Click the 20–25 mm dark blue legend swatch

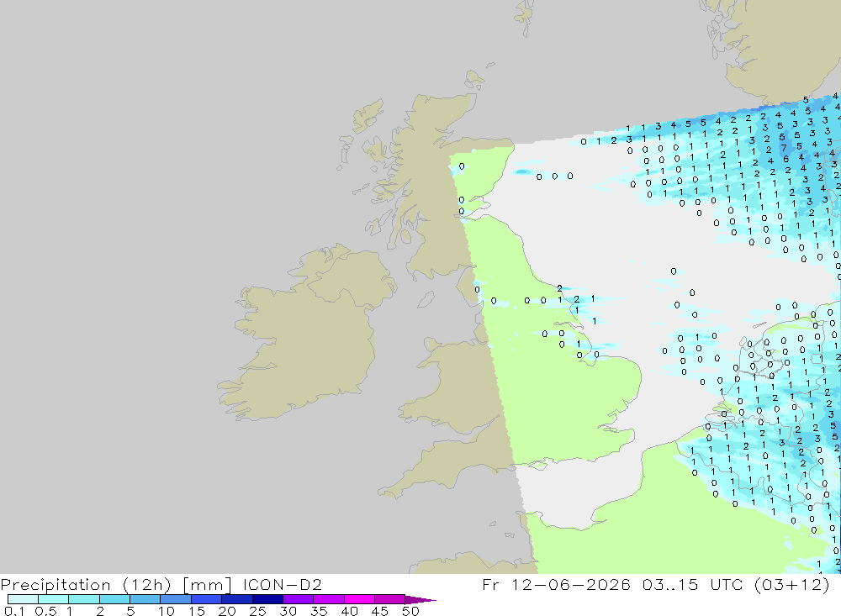tap(237, 599)
